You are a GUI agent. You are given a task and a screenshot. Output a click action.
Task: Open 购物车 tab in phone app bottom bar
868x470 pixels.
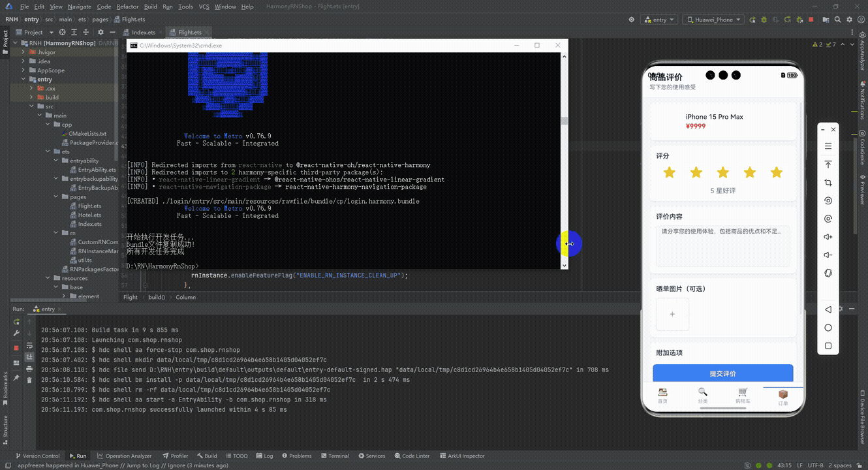(x=743, y=396)
